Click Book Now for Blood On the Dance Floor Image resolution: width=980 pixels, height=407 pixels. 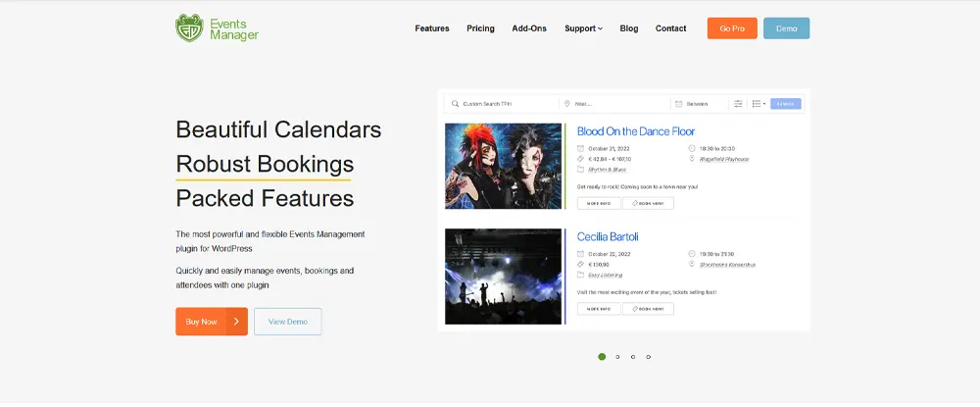click(x=648, y=203)
